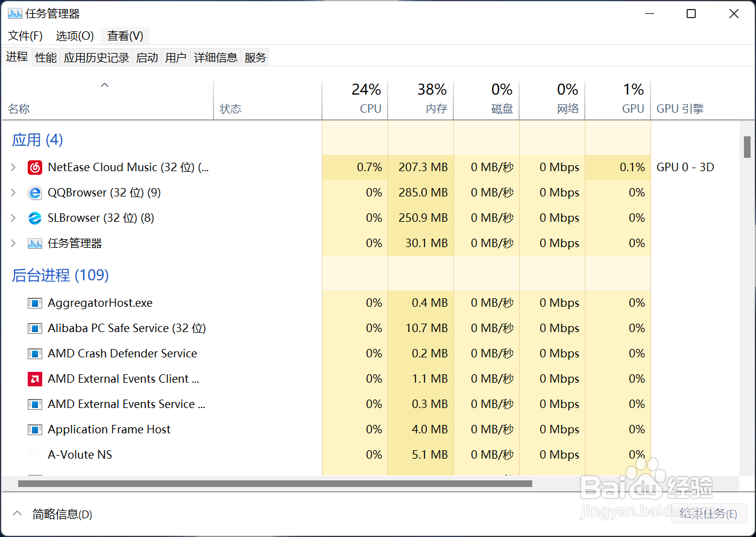Expand the NetEase Cloud Music process group

point(13,168)
